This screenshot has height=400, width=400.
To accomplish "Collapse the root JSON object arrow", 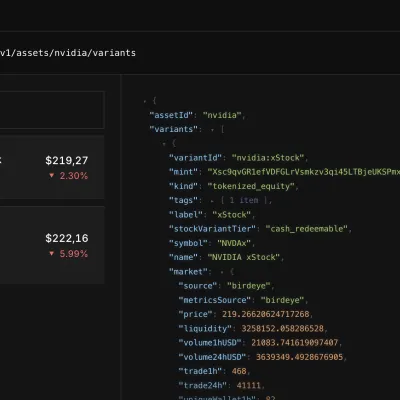I will [145, 101].
